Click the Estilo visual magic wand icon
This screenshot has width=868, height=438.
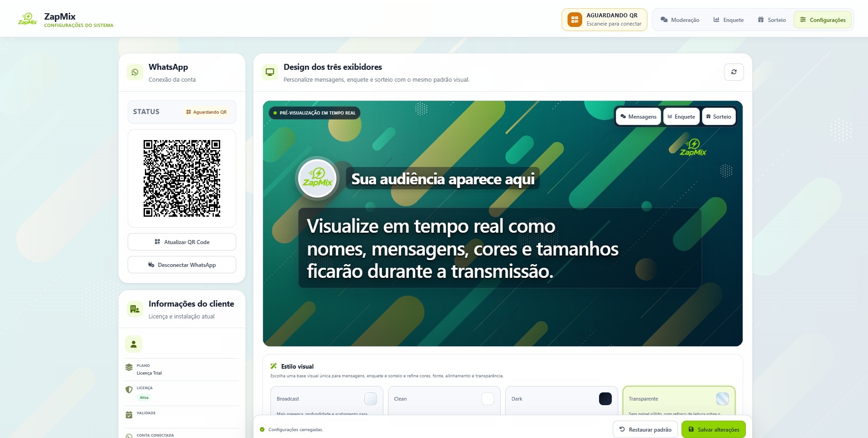(274, 366)
